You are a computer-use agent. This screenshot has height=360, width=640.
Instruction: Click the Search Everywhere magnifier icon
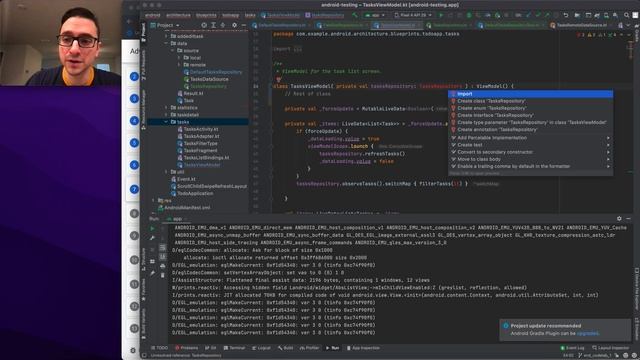(626, 15)
